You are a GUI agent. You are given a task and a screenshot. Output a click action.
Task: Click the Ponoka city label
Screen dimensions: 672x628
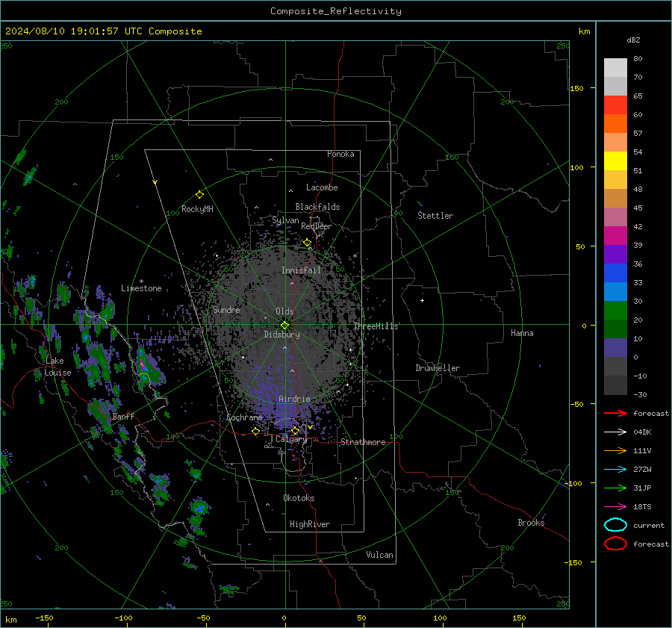pos(340,154)
